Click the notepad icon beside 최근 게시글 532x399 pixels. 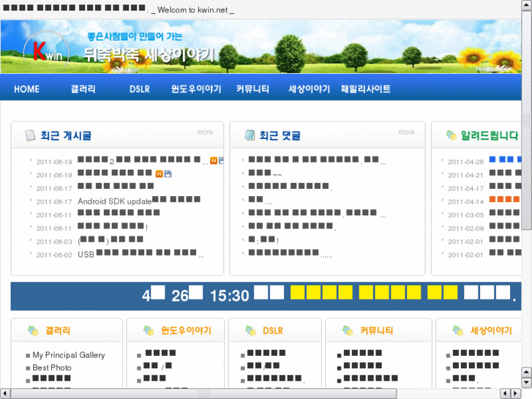tap(30, 135)
